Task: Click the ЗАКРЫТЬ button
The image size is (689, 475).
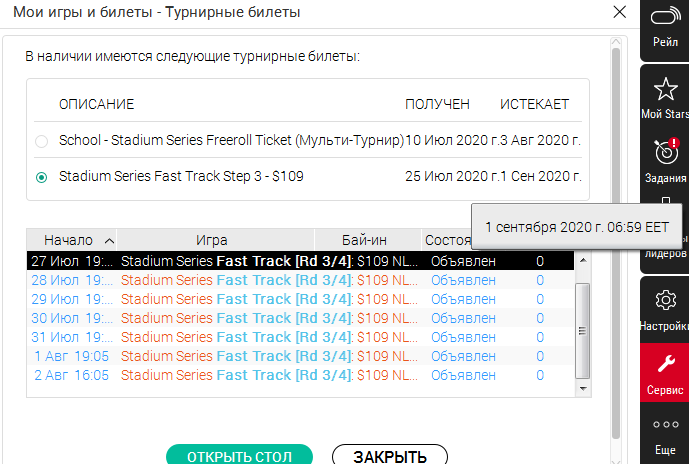Action: [390, 455]
